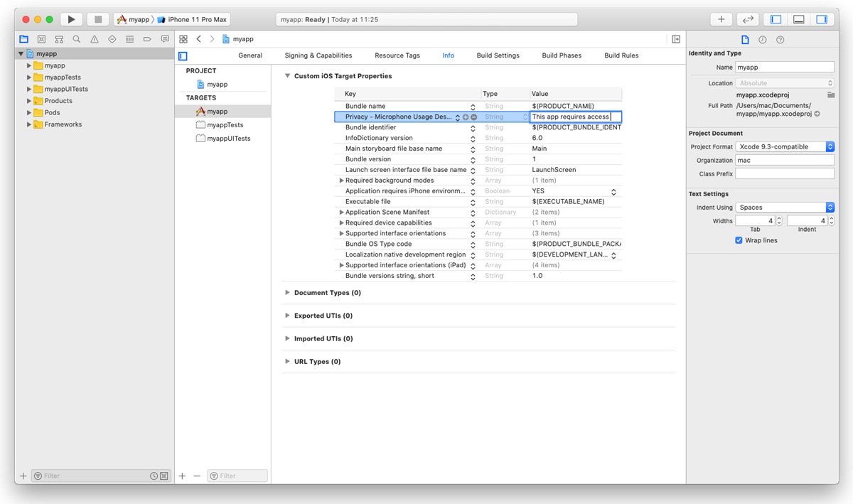The height and width of the screenshot is (504, 853).
Task: Remove the Microphone Usage row with minus icon
Action: (x=474, y=117)
